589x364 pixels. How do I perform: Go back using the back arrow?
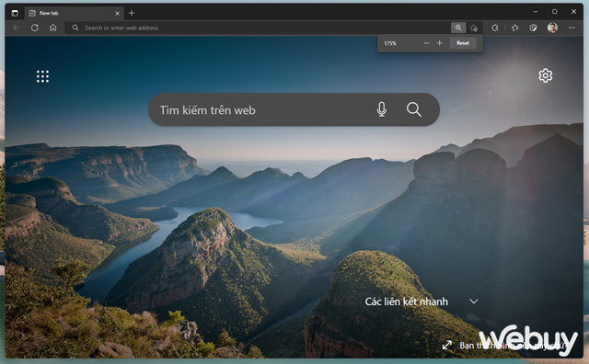pyautogui.click(x=17, y=28)
